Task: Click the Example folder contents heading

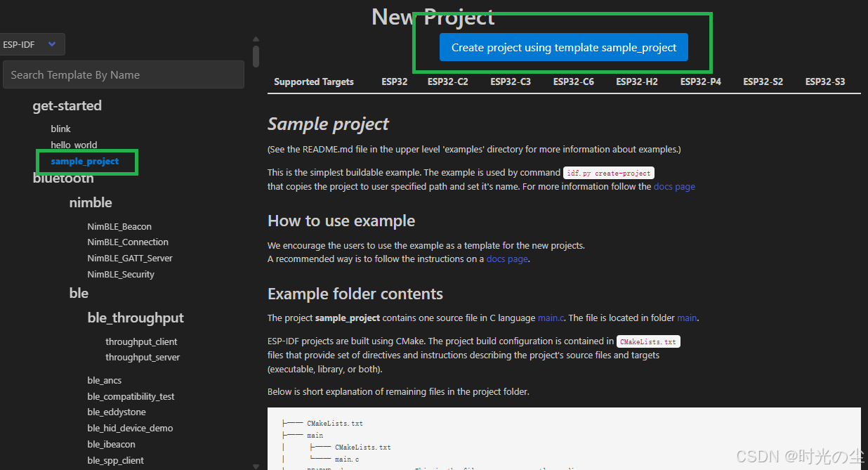Action: (355, 294)
